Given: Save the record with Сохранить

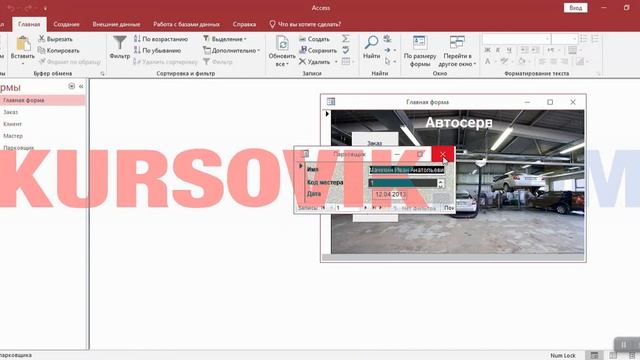Looking at the screenshot, I should (318, 50).
